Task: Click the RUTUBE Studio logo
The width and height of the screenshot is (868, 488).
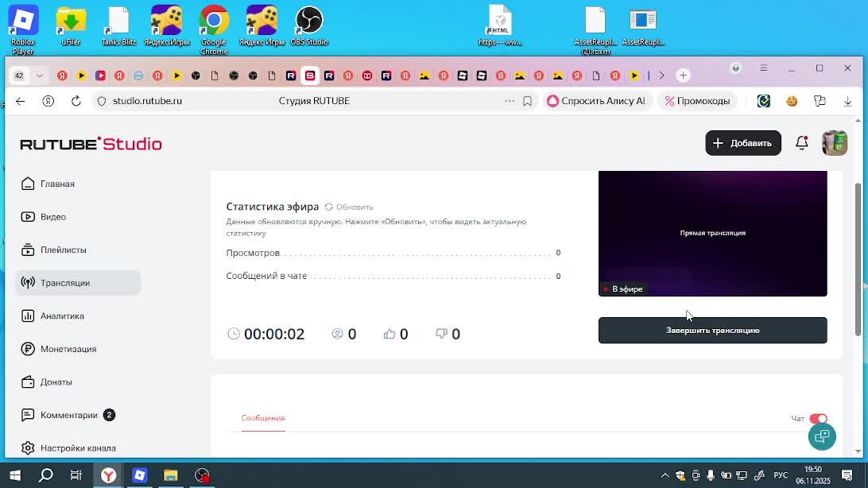Action: 91,144
